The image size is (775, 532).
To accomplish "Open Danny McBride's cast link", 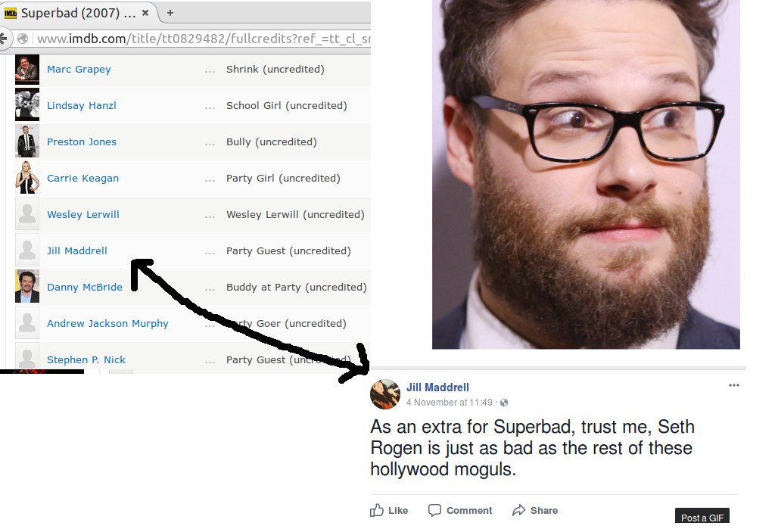I will tap(85, 287).
